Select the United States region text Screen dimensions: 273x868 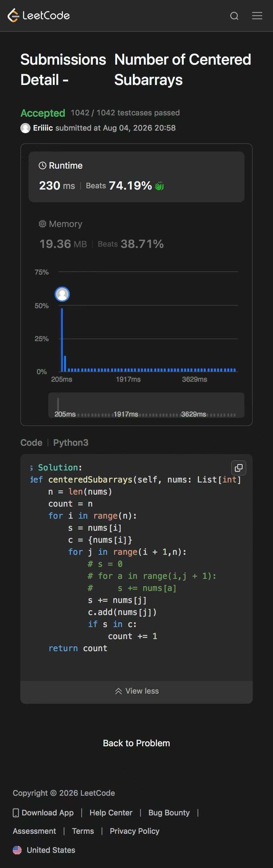pos(51,850)
